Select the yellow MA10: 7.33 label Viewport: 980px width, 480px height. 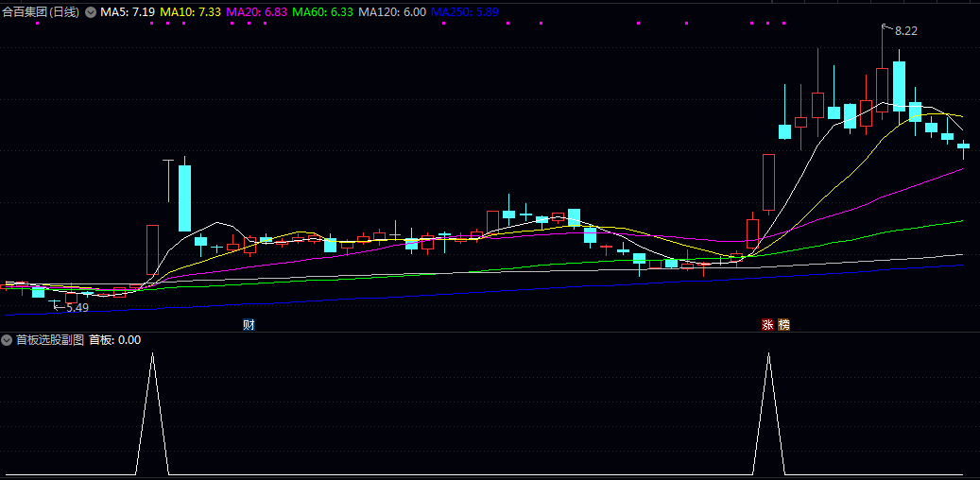[x=190, y=12]
